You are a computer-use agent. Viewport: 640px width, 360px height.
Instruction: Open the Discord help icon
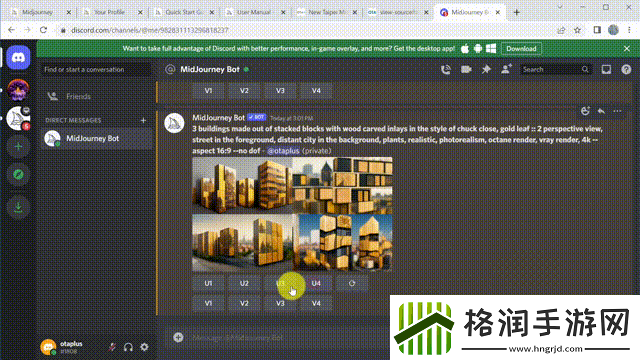click(x=626, y=69)
